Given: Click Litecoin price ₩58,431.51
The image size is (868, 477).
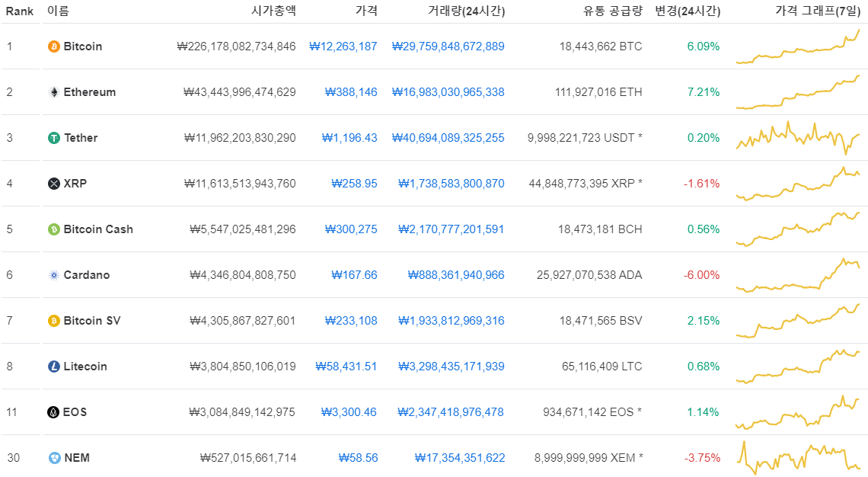Looking at the screenshot, I should 346,367.
